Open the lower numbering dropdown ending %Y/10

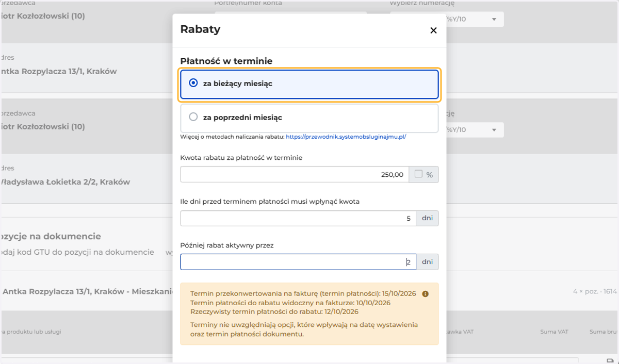(x=474, y=129)
